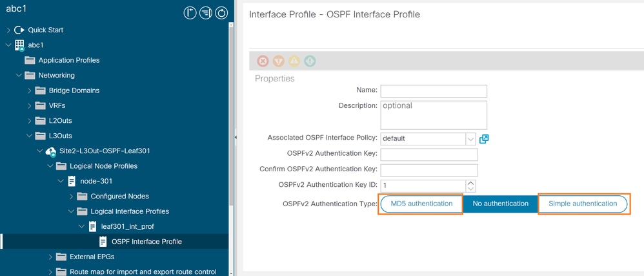Expand the VRFs folder
This screenshot has width=644, height=276.
30,106
